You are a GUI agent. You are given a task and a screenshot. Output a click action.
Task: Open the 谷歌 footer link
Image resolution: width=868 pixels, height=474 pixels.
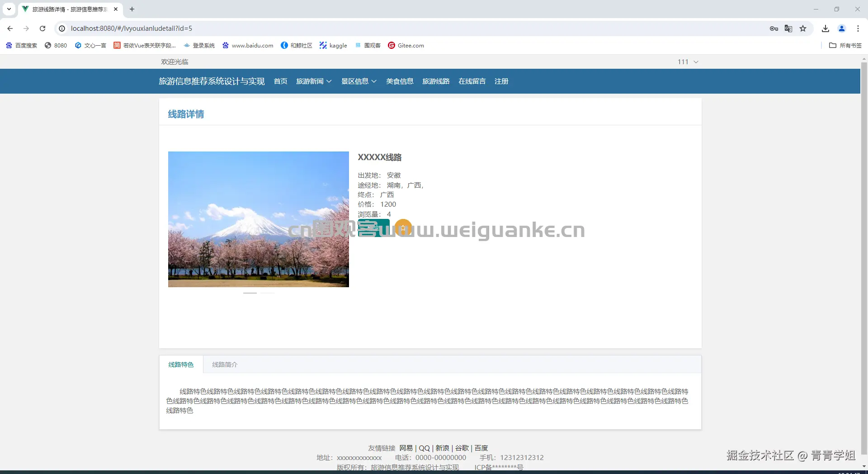click(x=462, y=448)
